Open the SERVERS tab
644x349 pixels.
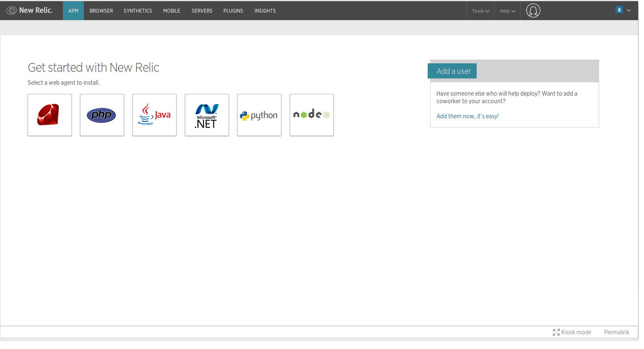pos(202,11)
